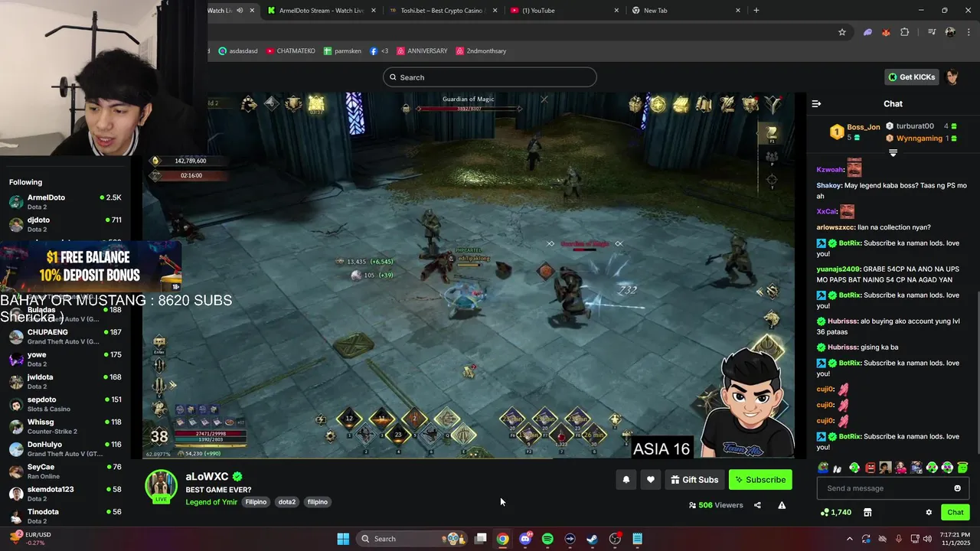Open Task View on the taskbar

(x=480, y=539)
